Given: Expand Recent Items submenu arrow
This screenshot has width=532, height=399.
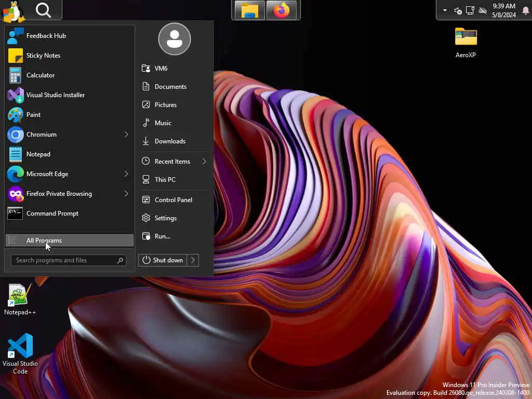Looking at the screenshot, I should [204, 161].
